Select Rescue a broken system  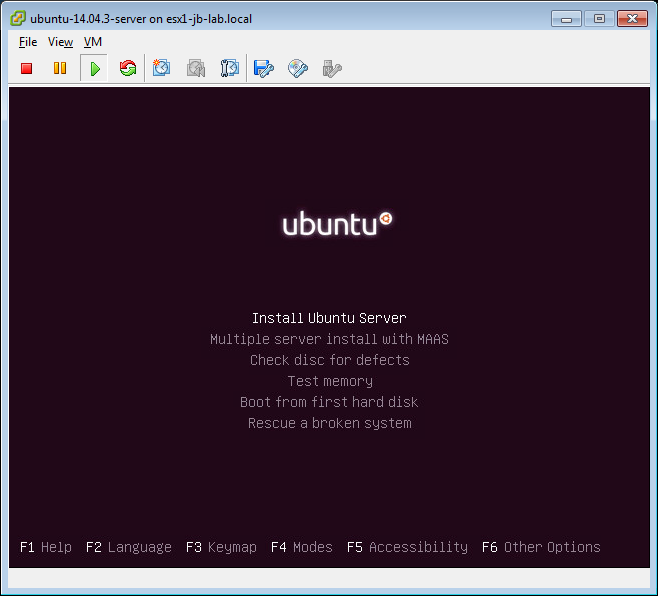coord(329,423)
